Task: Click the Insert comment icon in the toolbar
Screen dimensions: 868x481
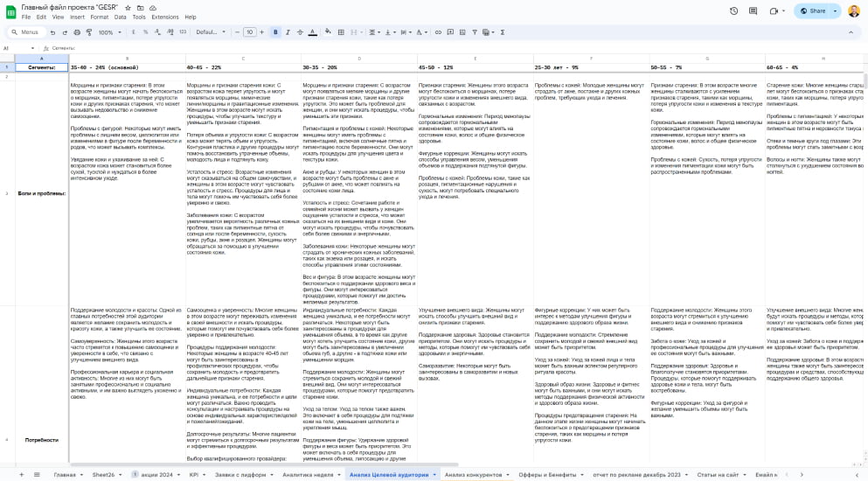Action: 450,32
